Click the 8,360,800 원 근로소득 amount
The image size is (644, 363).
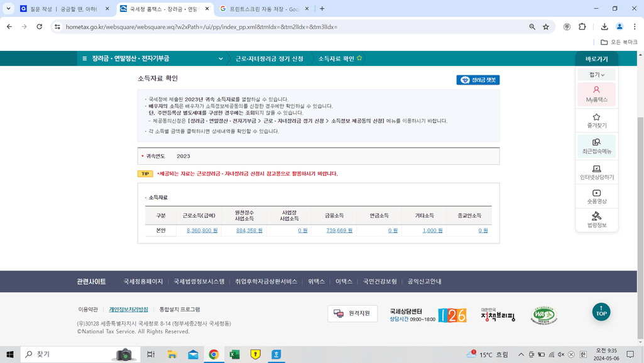tap(202, 231)
